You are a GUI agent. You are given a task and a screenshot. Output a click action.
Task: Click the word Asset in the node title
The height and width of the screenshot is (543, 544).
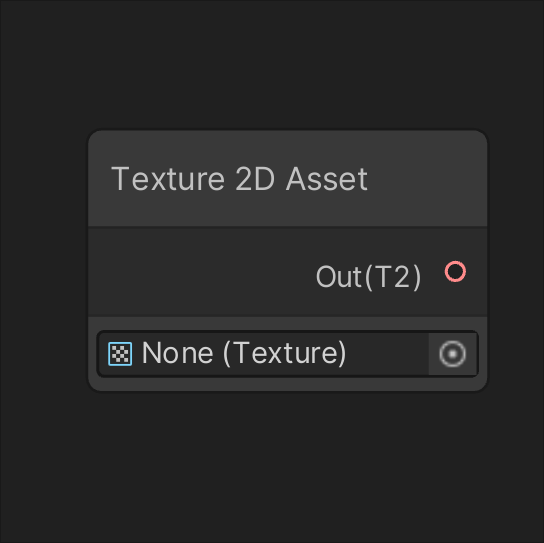coord(326,179)
